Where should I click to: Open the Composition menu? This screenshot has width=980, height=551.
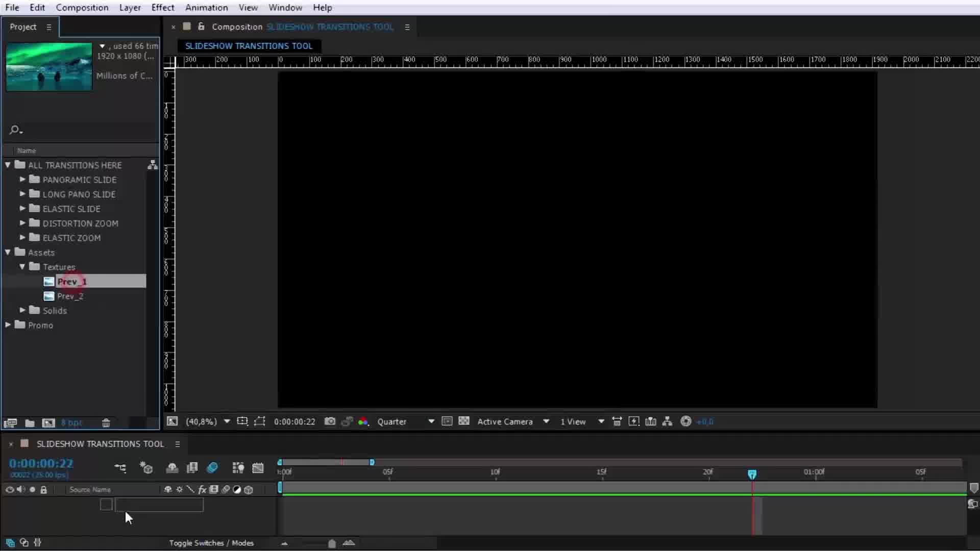tap(82, 8)
